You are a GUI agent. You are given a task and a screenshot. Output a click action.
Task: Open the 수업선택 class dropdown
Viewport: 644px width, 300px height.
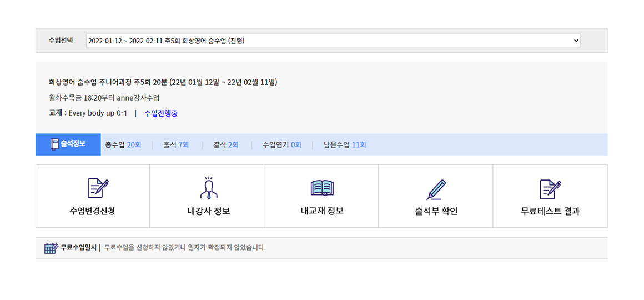(x=333, y=41)
